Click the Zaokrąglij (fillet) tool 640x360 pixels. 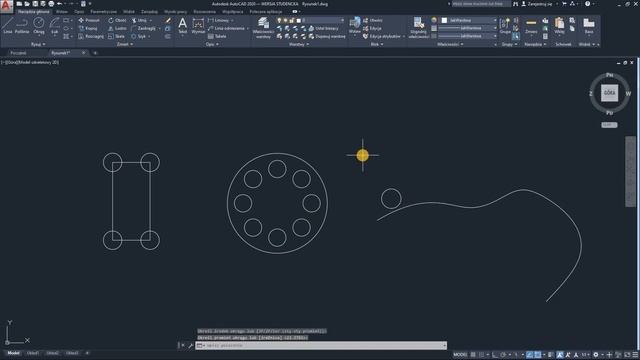point(143,28)
